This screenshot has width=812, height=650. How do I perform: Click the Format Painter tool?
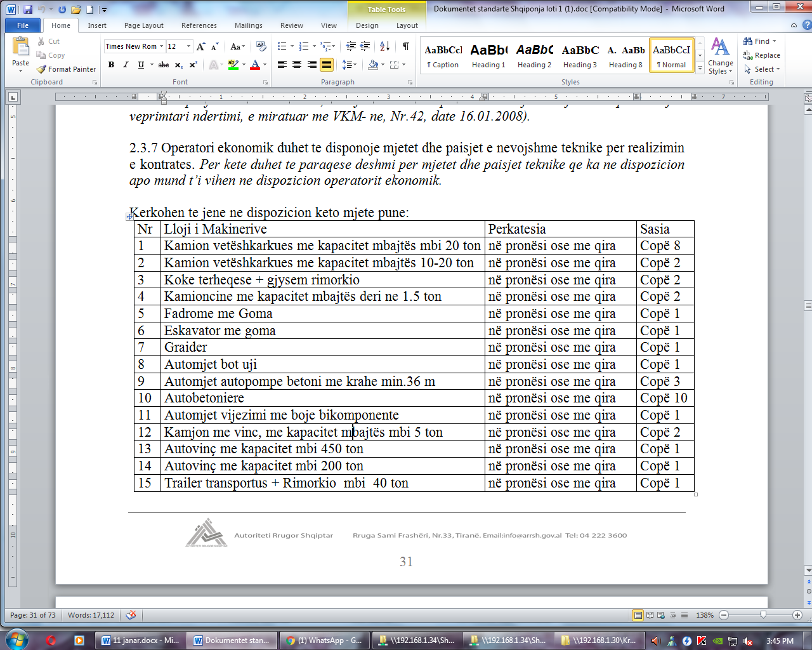point(67,69)
